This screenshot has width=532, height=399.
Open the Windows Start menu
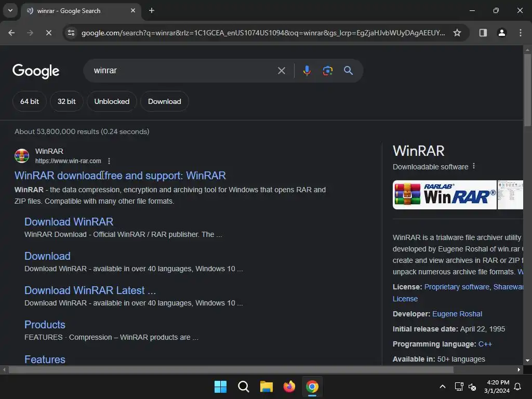click(220, 387)
